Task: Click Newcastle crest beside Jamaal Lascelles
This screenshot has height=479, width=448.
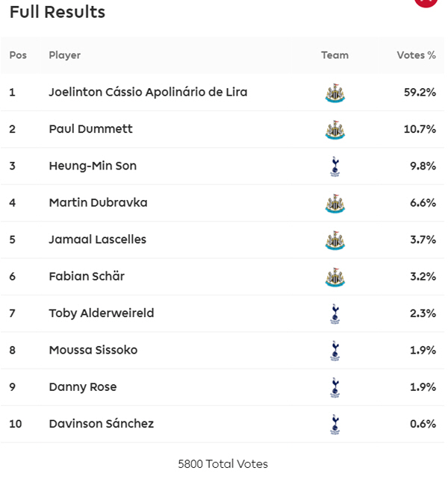Action: (335, 239)
